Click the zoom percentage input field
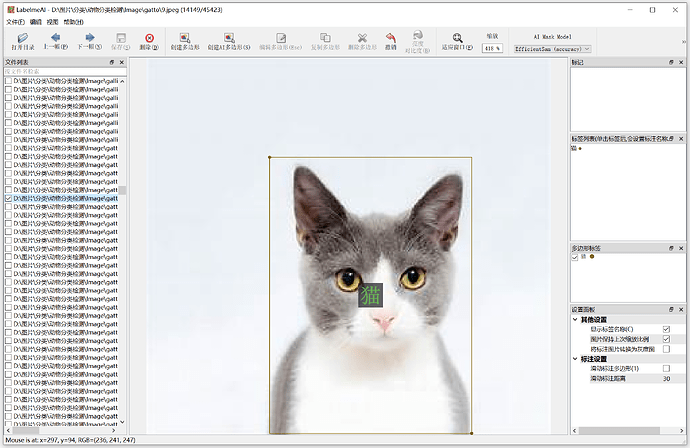Viewport: 690px width, 448px height. 492,48
